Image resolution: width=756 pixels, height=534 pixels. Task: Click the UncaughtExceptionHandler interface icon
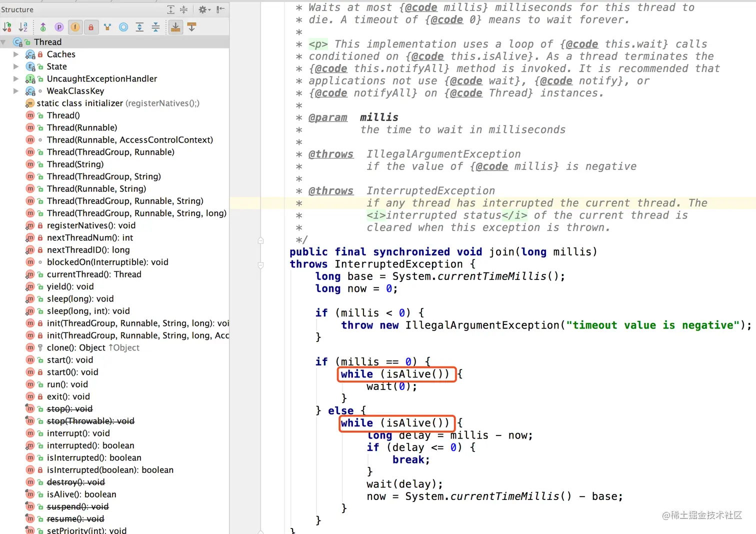[30, 79]
